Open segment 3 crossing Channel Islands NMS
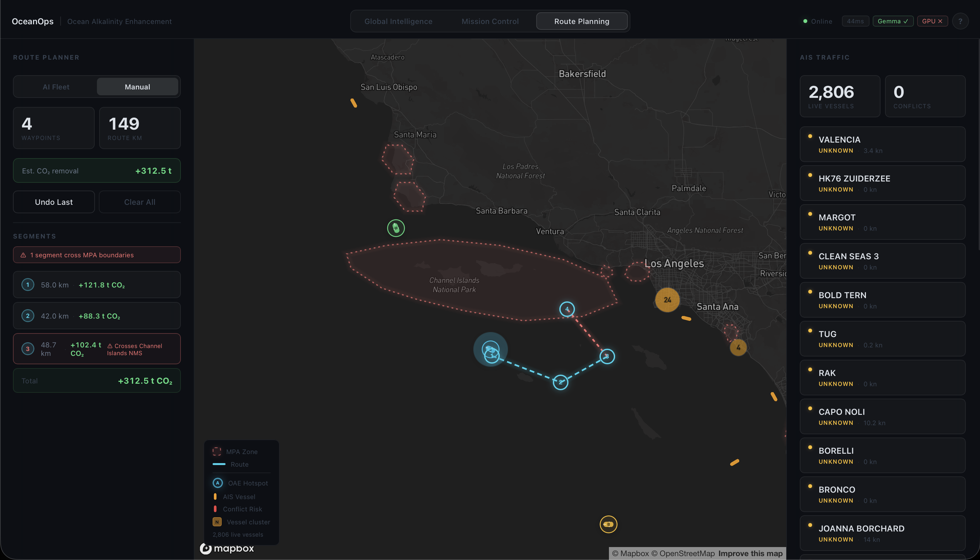 [x=97, y=349]
